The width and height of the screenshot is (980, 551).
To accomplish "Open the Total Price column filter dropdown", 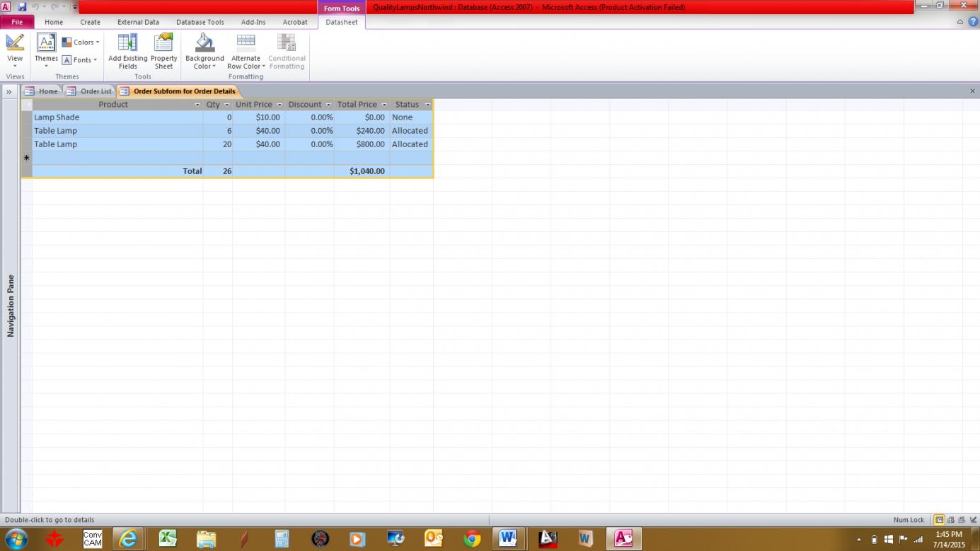I will (384, 105).
